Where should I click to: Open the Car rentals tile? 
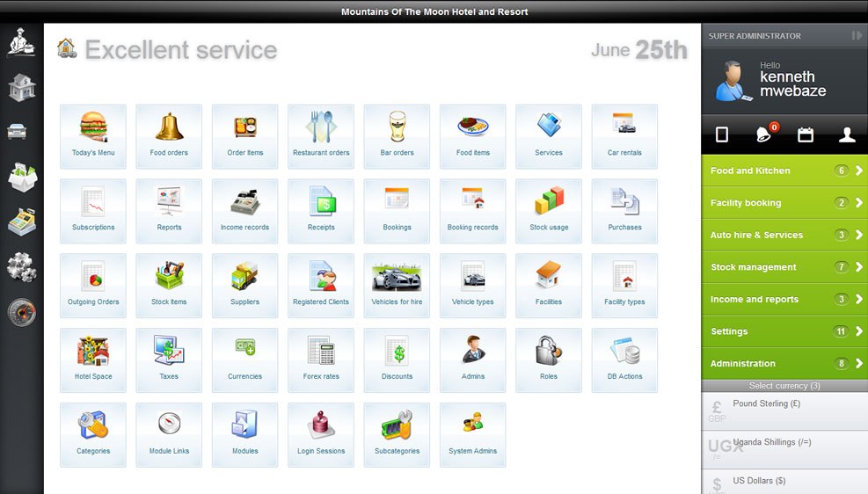coord(624,136)
